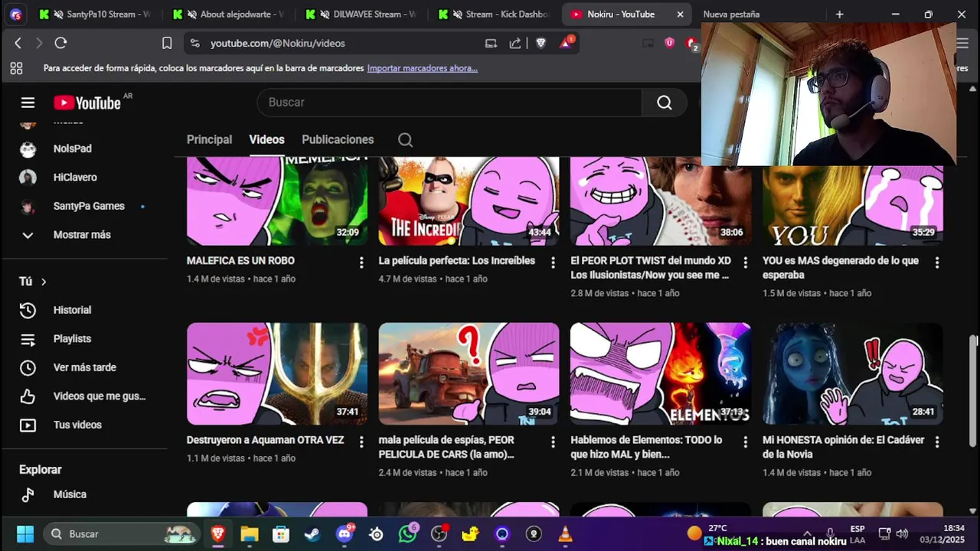980x551 pixels.
Task: Close the Nokiru - YouTube tab
Action: click(680, 14)
